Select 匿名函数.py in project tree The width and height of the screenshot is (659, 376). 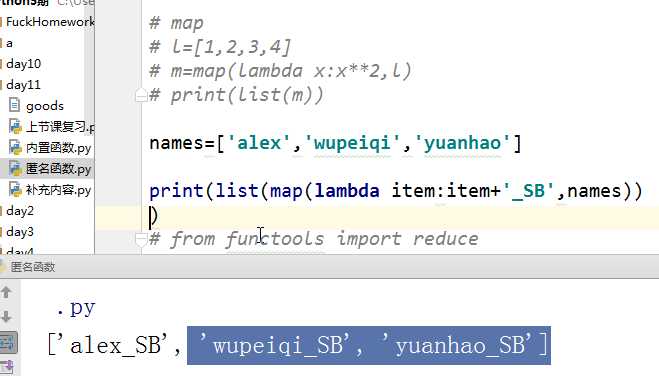point(58,169)
